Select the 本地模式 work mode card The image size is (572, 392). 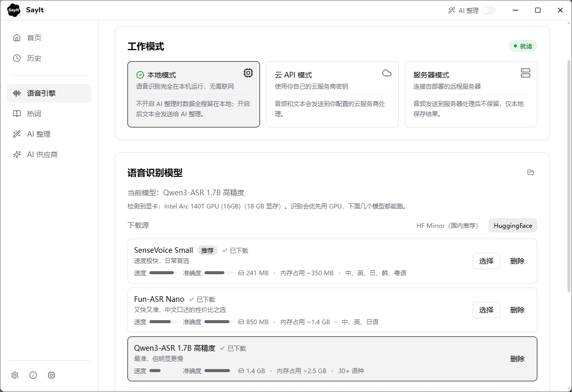[194, 94]
